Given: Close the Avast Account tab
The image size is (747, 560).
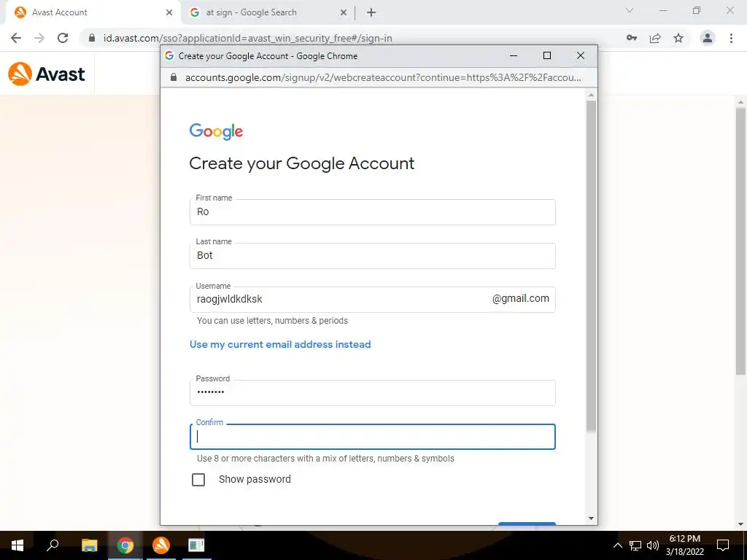Looking at the screenshot, I should click(x=169, y=12).
